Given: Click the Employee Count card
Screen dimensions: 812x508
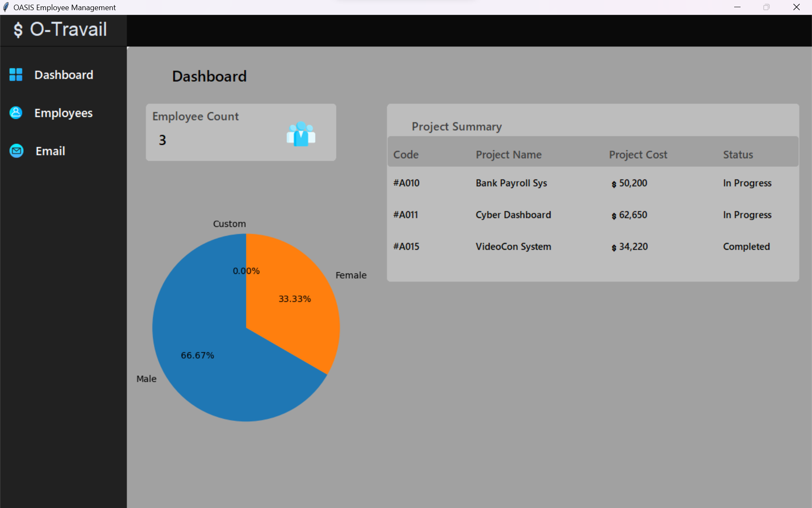Looking at the screenshot, I should tap(240, 132).
